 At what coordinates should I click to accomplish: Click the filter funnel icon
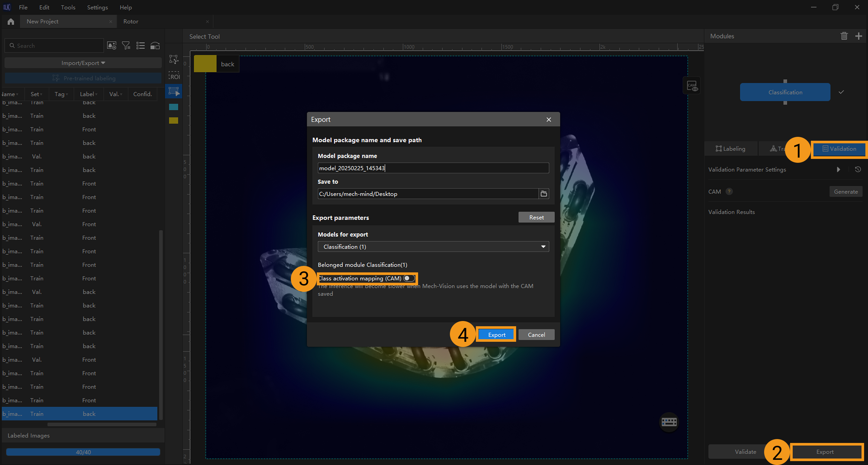click(126, 45)
